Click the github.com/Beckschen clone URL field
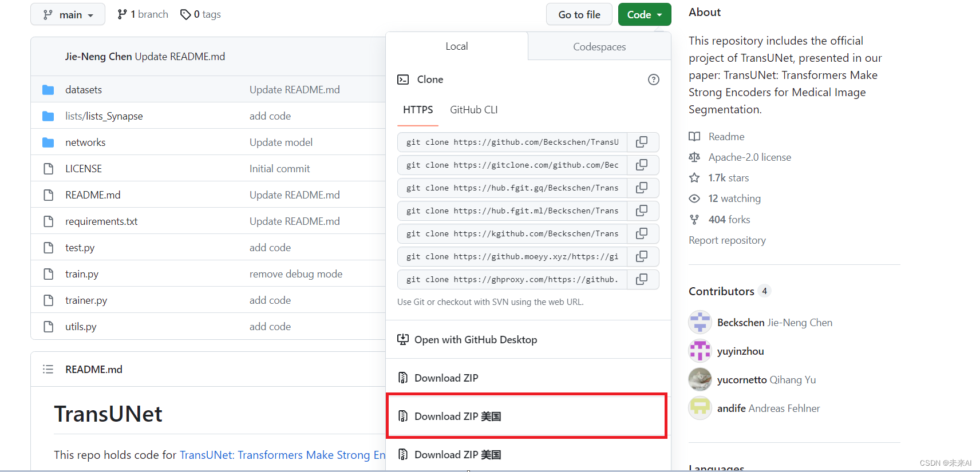Image resolution: width=980 pixels, height=472 pixels. [x=512, y=142]
